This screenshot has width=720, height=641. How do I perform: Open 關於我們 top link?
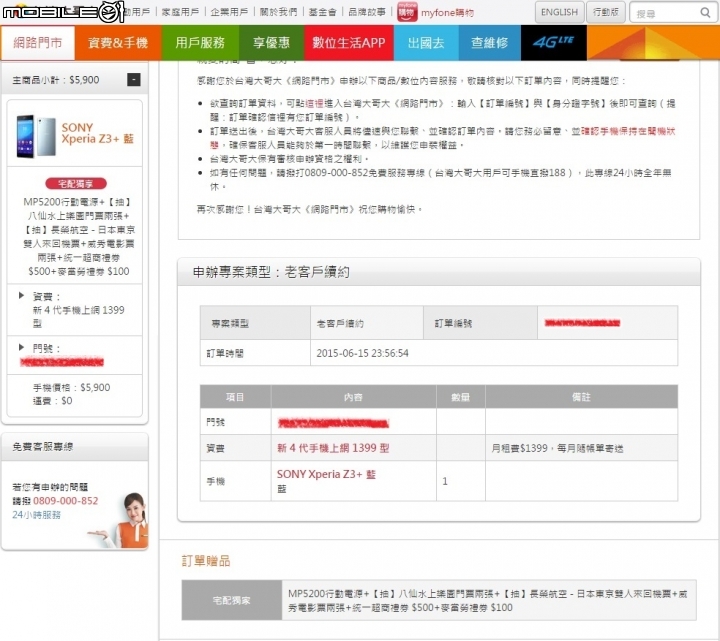click(278, 12)
